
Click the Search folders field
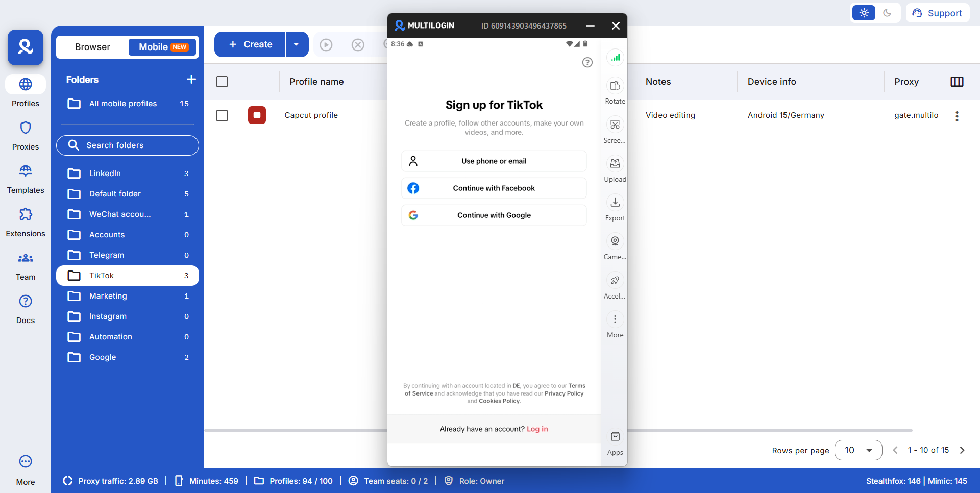pyautogui.click(x=128, y=145)
